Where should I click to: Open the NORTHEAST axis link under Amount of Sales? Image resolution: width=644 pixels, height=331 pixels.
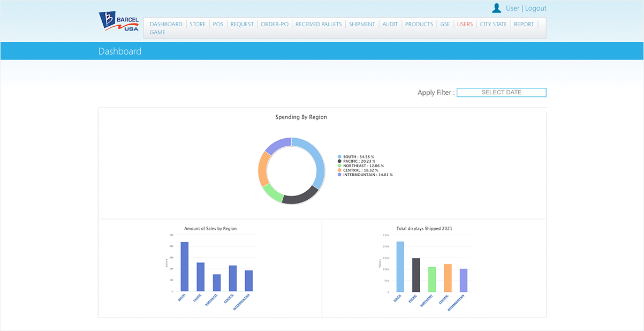[x=211, y=300]
